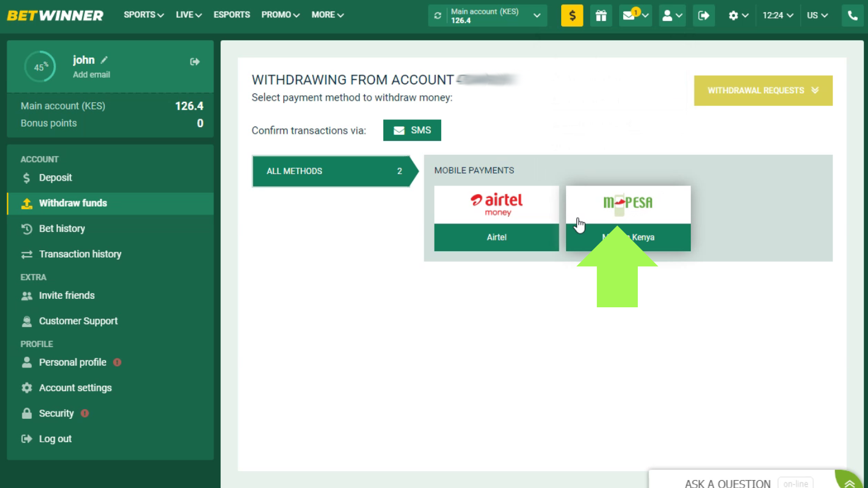Viewport: 868px width, 488px height.
Task: Open Transaction history in sidebar
Action: click(80, 254)
